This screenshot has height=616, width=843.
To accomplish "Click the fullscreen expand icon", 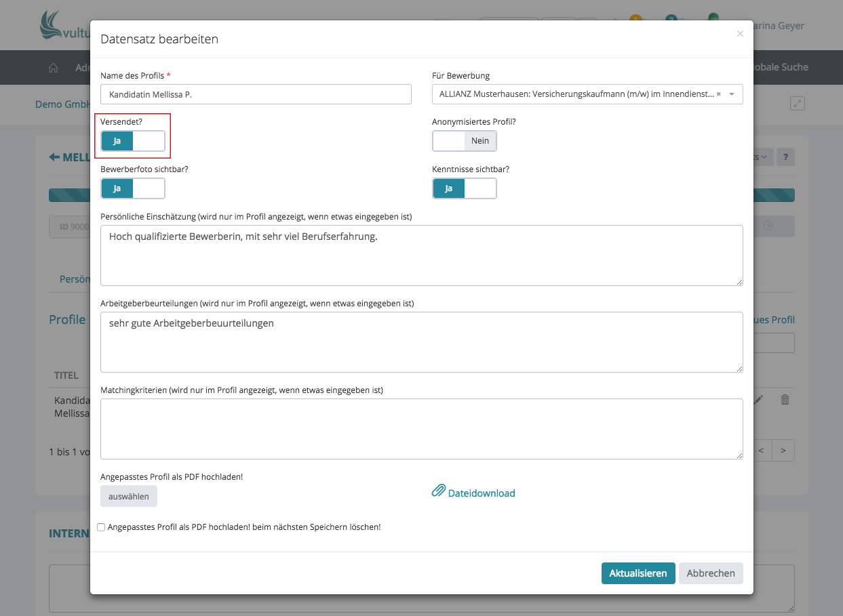I will click(798, 104).
